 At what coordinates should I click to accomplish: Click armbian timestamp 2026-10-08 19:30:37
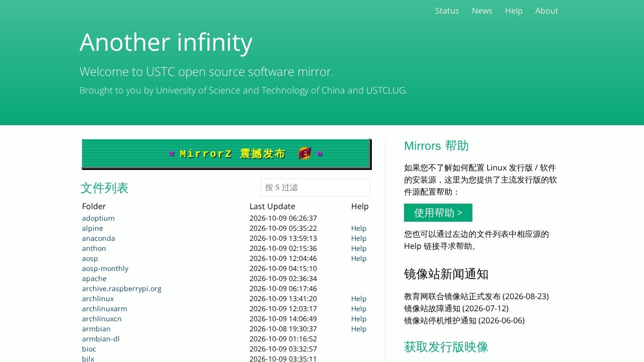point(283,329)
